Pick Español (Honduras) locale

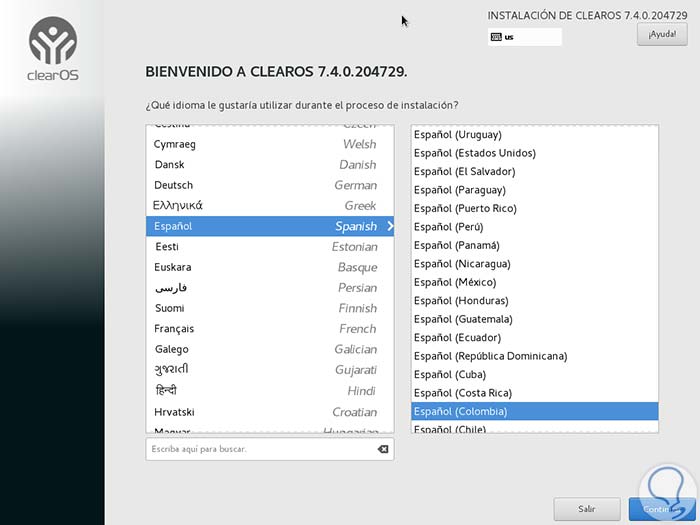point(534,301)
